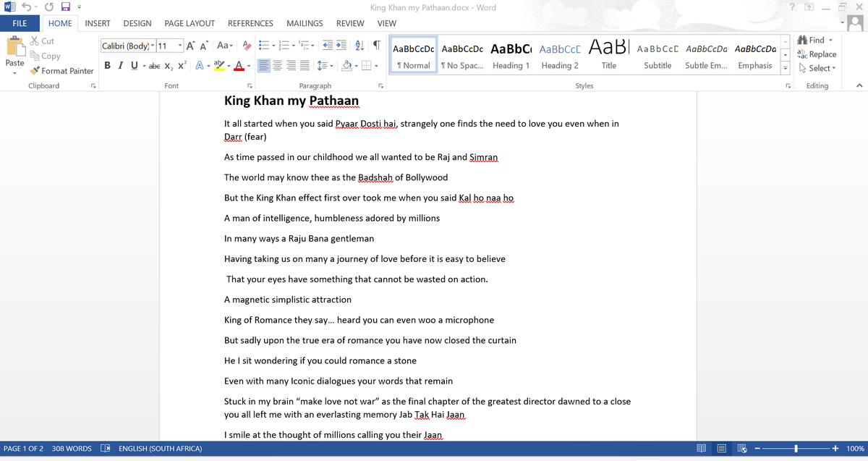This screenshot has width=868, height=461.
Task: Open Change Case dropdown
Action: (224, 46)
